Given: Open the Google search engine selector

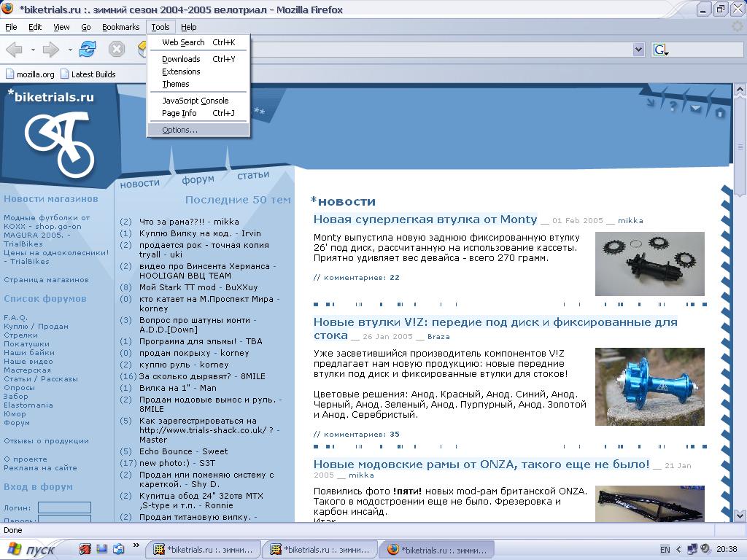Looking at the screenshot, I should click(661, 50).
